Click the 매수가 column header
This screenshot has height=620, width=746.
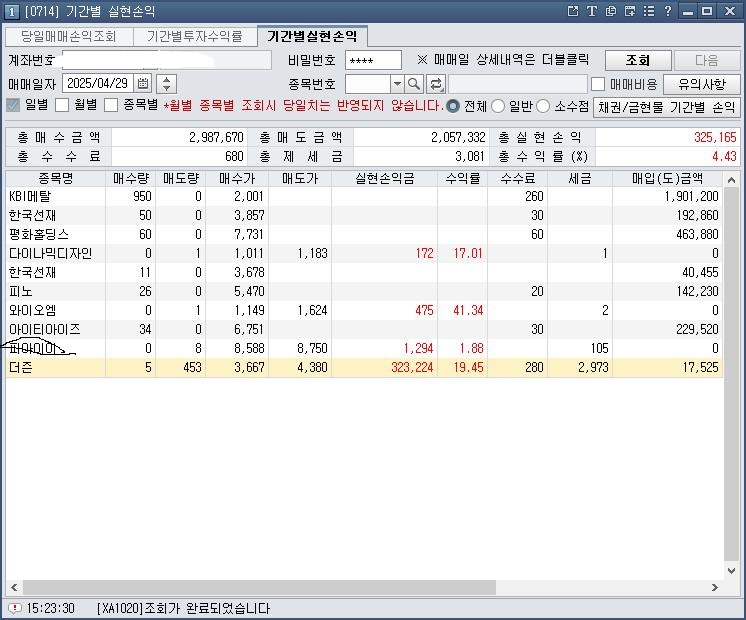[x=237, y=178]
